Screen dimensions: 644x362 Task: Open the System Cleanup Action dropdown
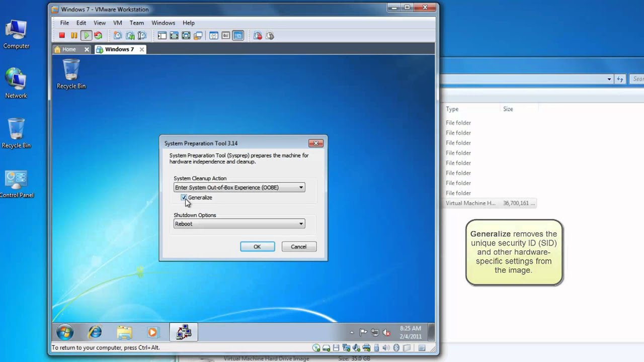(x=239, y=188)
